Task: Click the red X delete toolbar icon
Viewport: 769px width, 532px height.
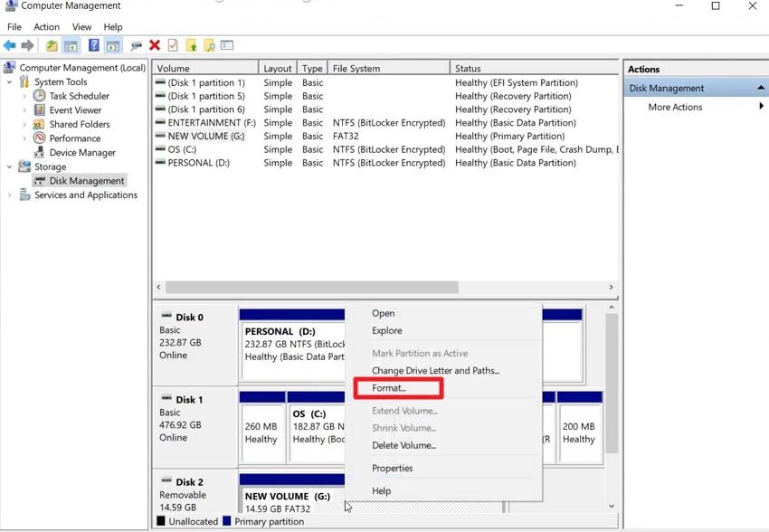Action: coord(154,45)
